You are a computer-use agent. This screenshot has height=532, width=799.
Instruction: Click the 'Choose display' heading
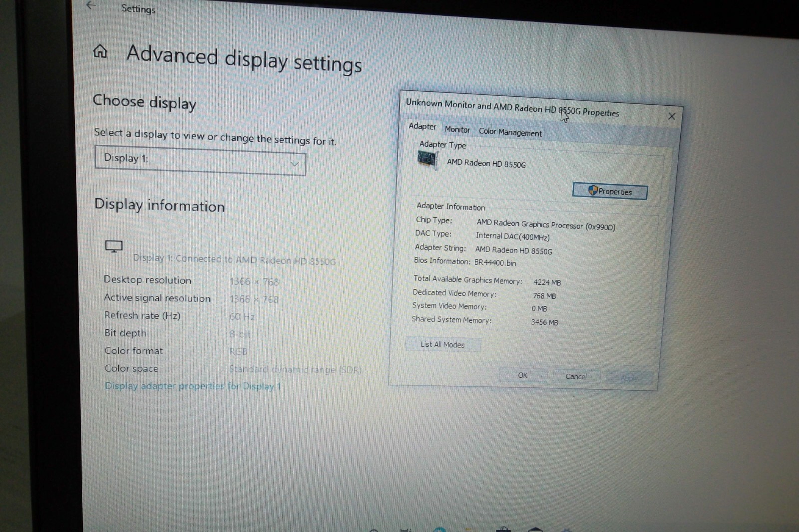(x=145, y=102)
